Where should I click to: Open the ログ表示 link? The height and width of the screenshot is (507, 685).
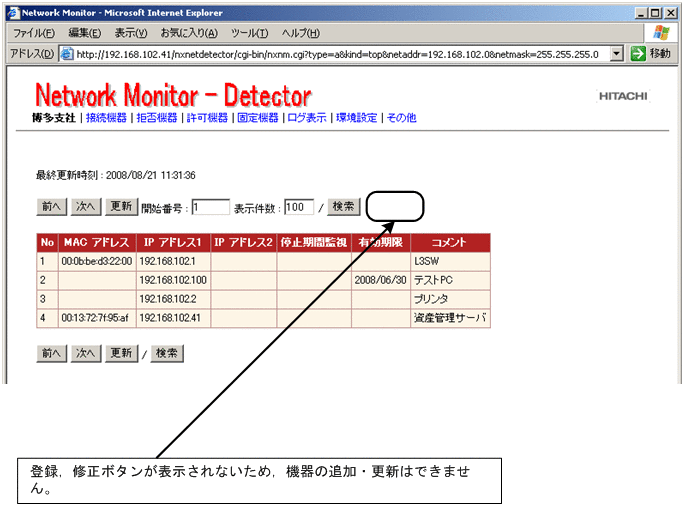click(x=307, y=117)
